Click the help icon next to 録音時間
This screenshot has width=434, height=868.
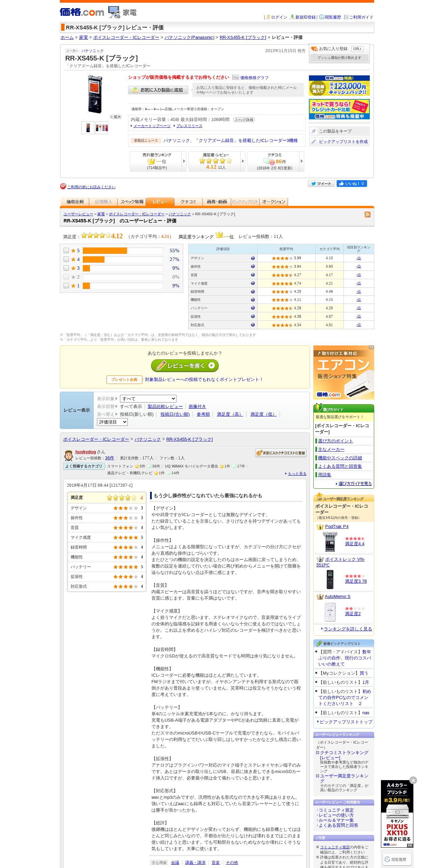252,291
